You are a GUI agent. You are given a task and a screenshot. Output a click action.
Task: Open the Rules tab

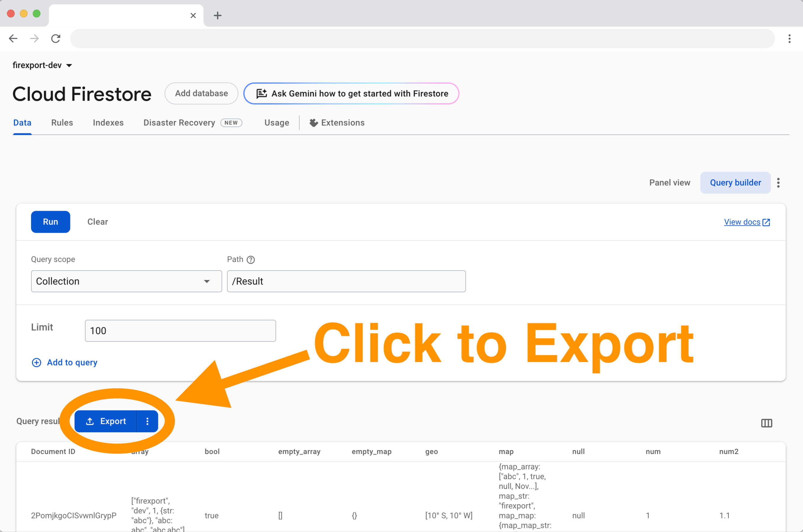tap(62, 123)
